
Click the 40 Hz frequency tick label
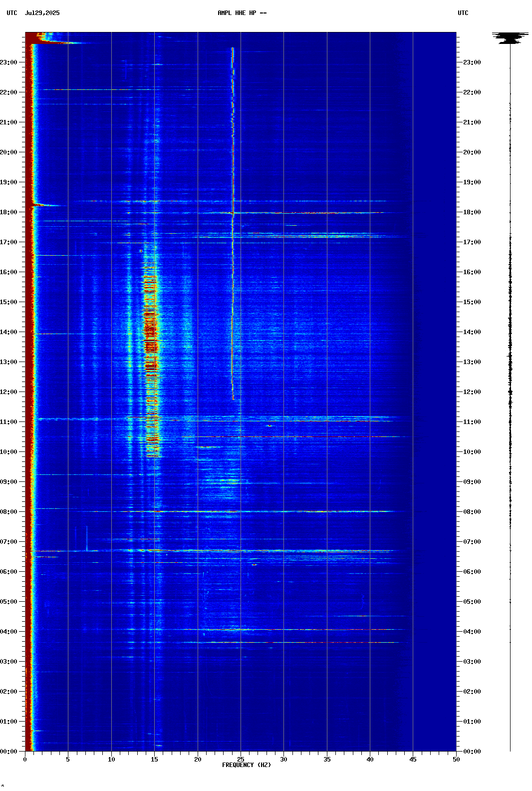[x=370, y=760]
